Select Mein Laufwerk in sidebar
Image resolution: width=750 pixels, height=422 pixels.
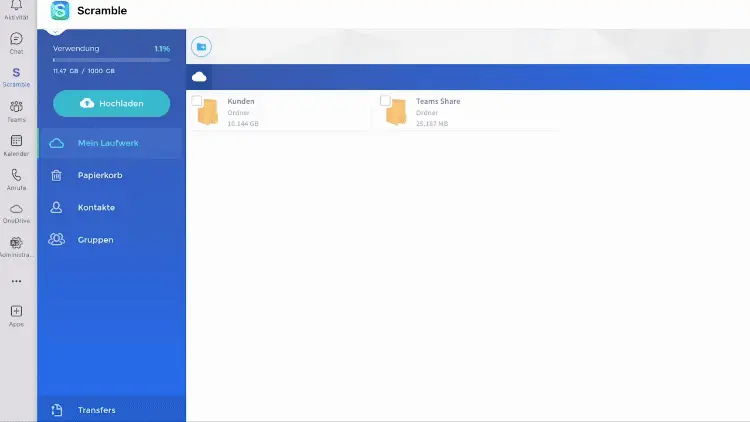pos(111,143)
